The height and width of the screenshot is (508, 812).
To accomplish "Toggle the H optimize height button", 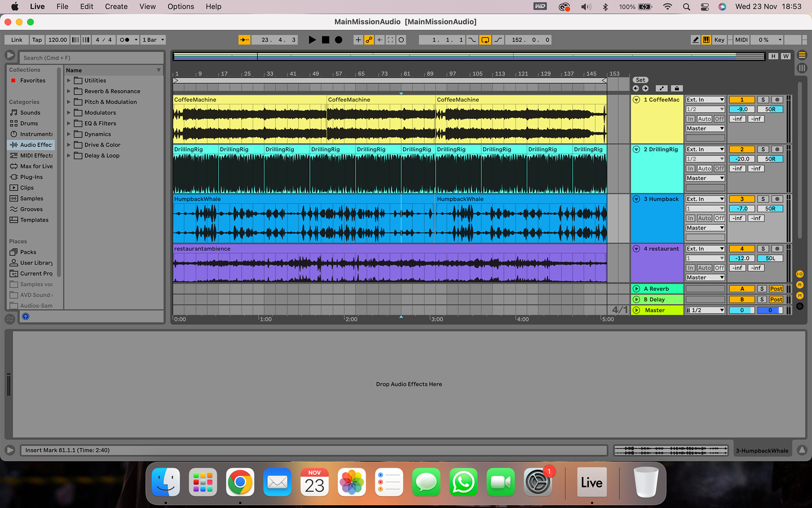I will coord(774,56).
